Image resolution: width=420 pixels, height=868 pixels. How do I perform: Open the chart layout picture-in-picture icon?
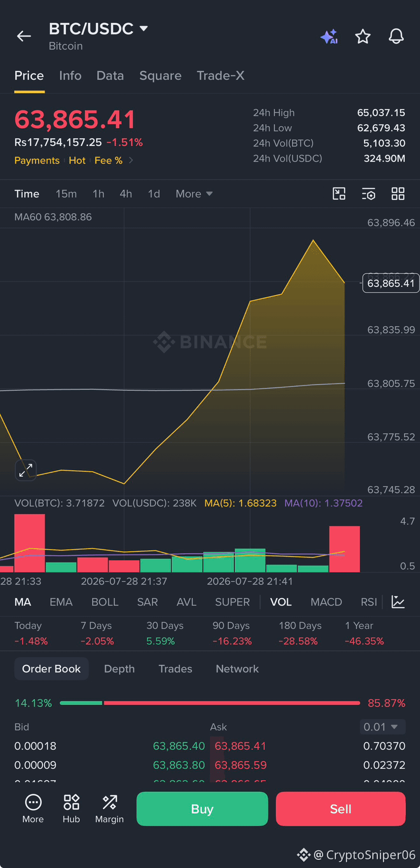pos(339,194)
